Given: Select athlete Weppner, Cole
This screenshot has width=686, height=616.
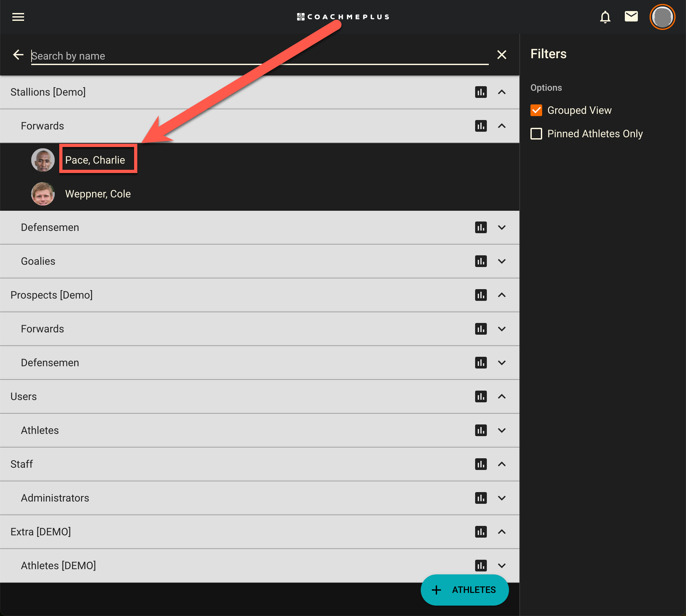Looking at the screenshot, I should 98,194.
